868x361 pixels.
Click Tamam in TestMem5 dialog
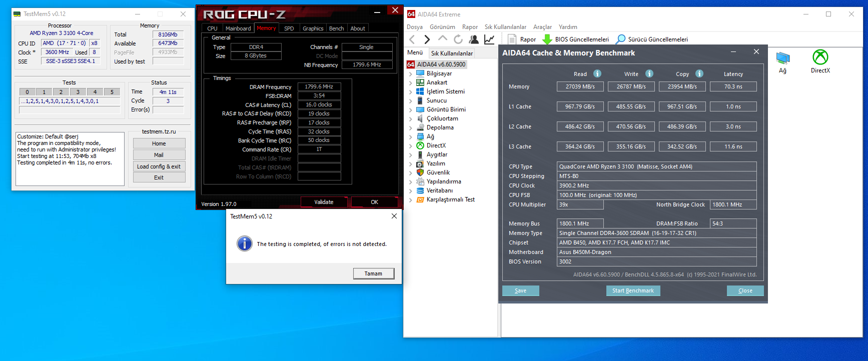373,273
